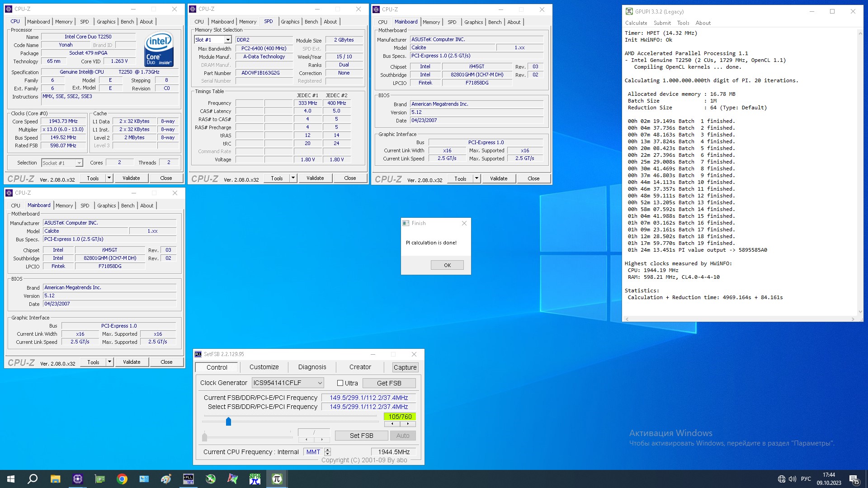Click the Intel Core Duo logo

pyautogui.click(x=159, y=49)
